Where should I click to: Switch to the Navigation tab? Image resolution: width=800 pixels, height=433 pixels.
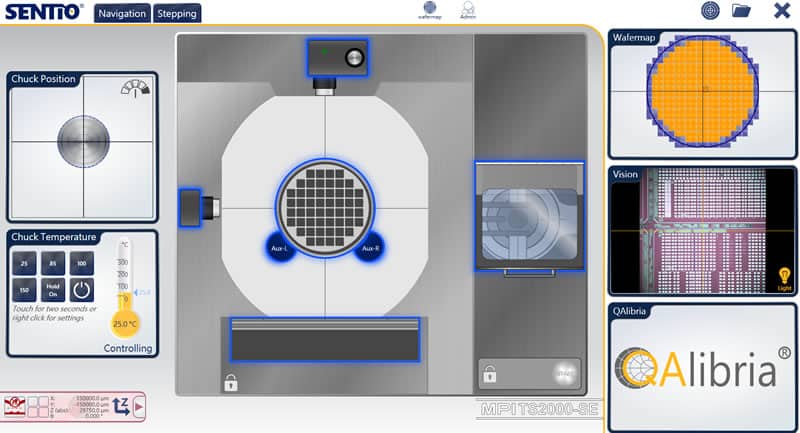123,13
